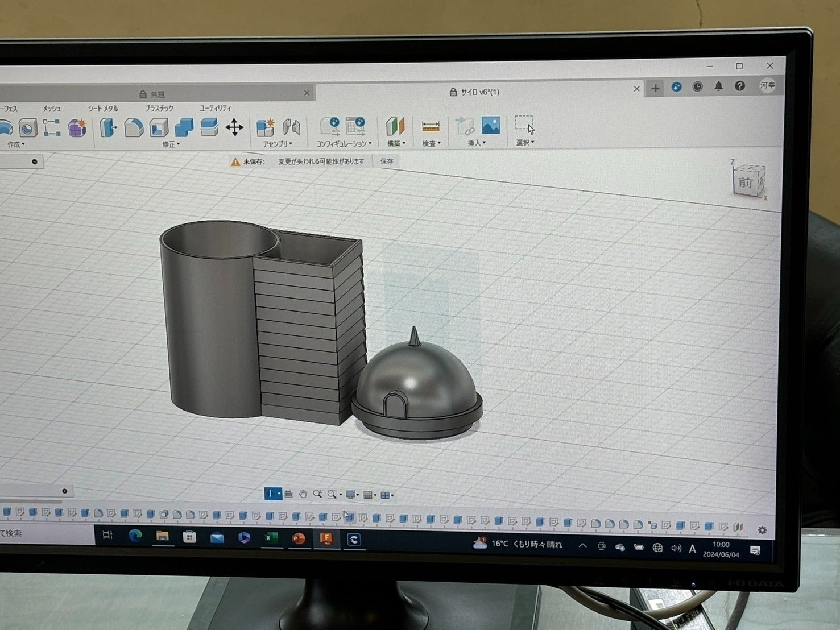Expand the コンフィギュレーション dropdown
The width and height of the screenshot is (840, 630).
point(344,144)
